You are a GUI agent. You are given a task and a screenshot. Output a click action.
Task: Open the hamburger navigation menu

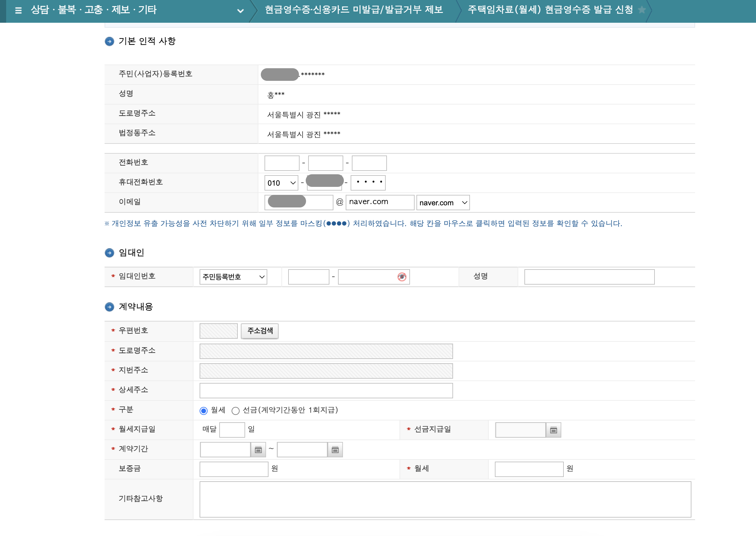point(19,10)
